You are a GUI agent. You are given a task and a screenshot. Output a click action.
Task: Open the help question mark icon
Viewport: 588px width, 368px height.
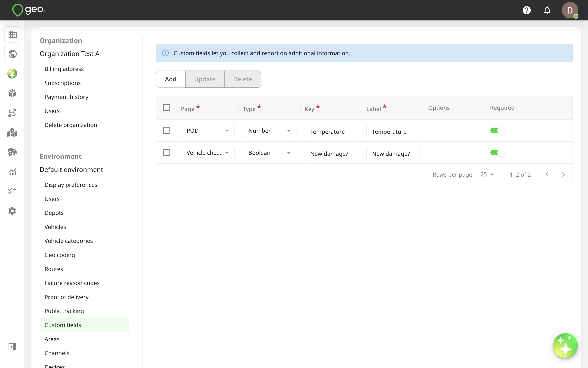(x=527, y=10)
